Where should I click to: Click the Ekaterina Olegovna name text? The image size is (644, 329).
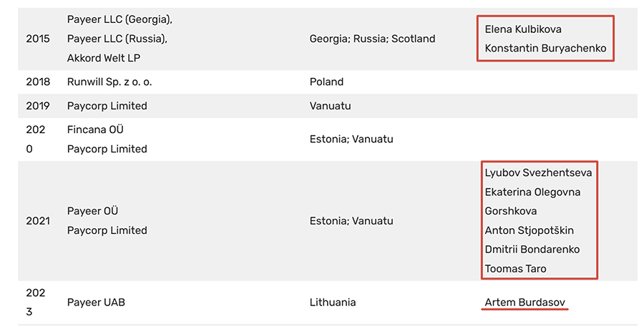tap(533, 192)
